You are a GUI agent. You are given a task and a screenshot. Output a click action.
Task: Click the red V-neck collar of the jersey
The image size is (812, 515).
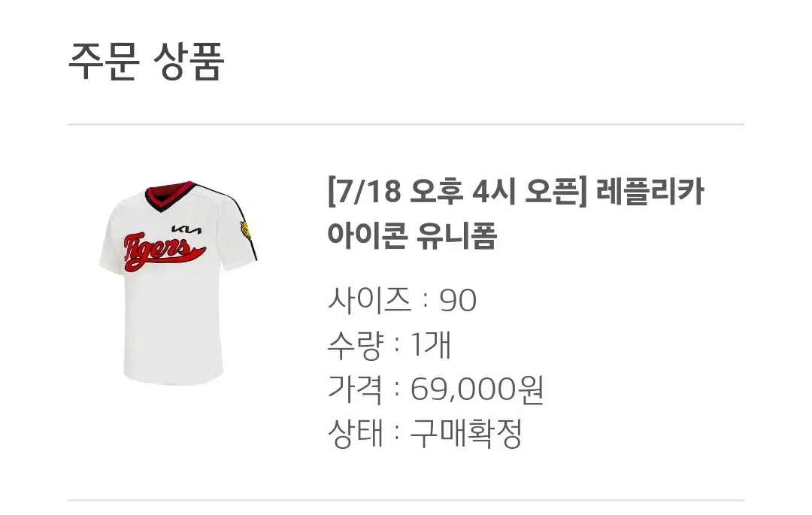tap(170, 196)
